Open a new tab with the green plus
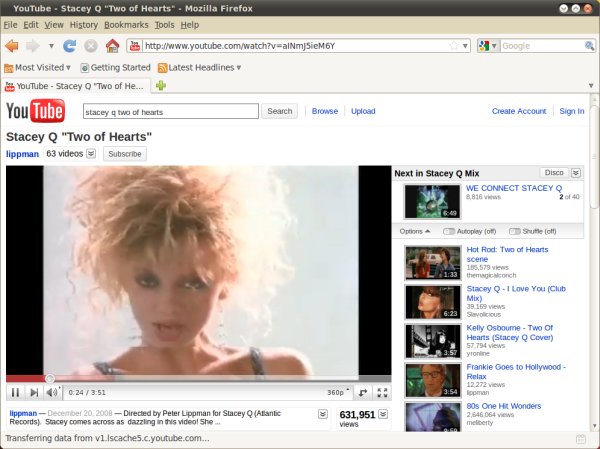 coord(161,85)
